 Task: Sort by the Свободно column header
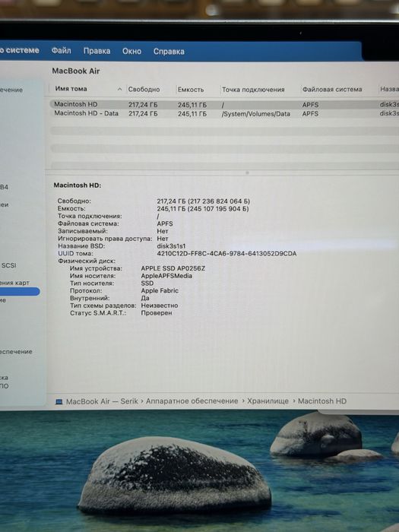144,89
